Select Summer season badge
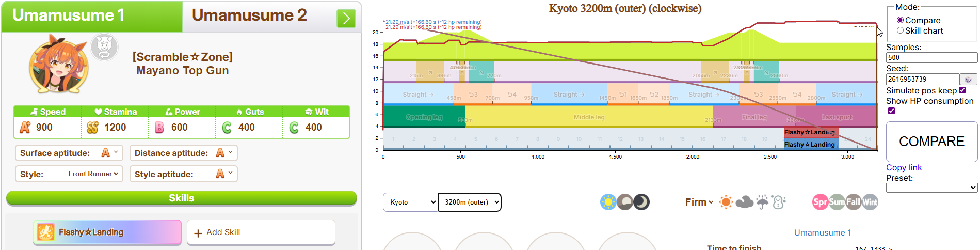Screen dimensions: 980x250 tap(837, 202)
